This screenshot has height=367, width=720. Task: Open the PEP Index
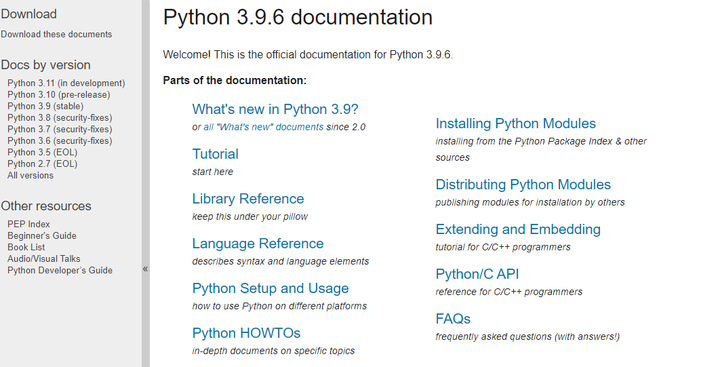28,224
